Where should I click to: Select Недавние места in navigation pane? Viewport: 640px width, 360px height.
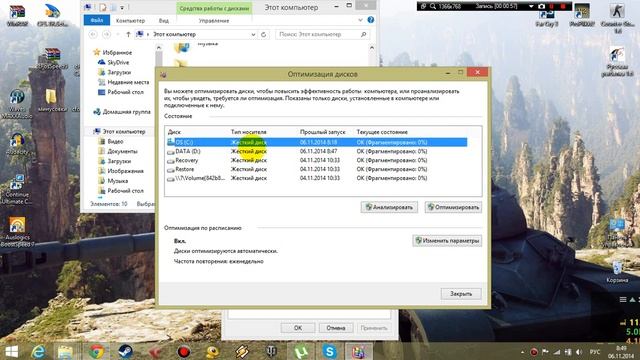coord(128,82)
